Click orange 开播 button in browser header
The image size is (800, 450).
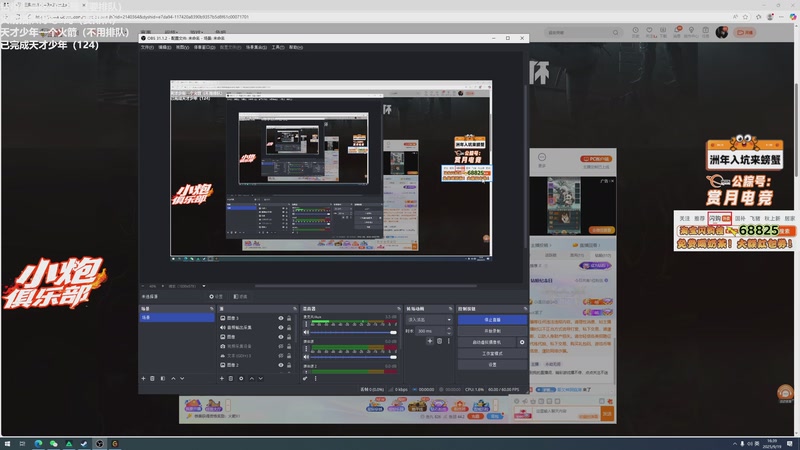[x=745, y=32]
